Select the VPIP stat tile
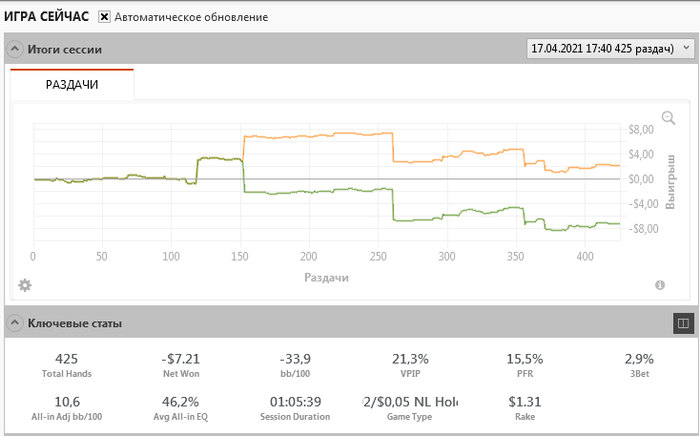 408,366
